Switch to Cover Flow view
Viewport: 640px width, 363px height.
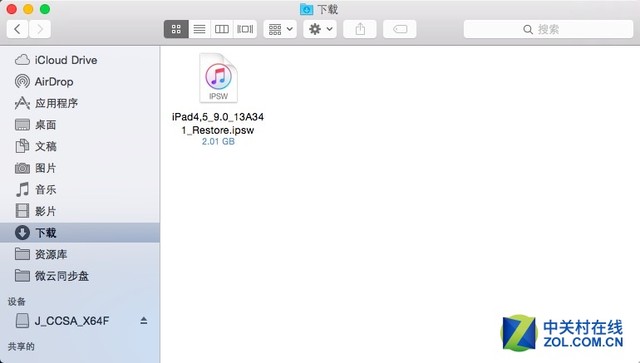click(x=245, y=29)
